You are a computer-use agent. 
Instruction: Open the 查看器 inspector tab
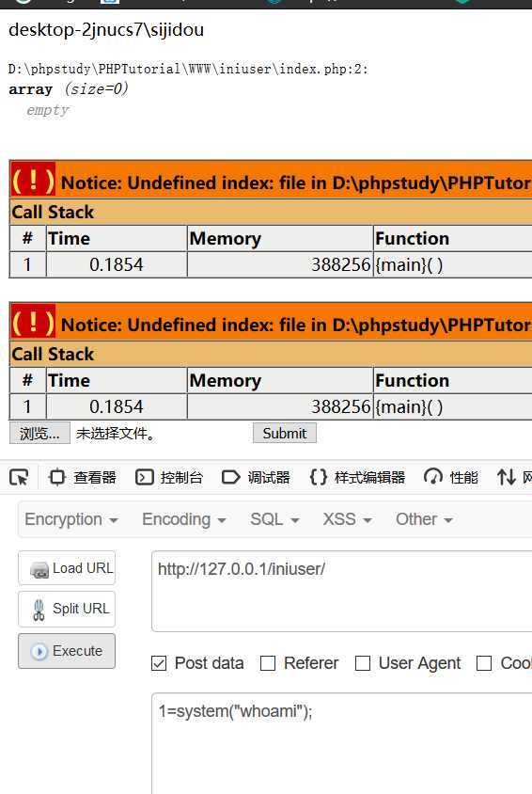[x=83, y=477]
